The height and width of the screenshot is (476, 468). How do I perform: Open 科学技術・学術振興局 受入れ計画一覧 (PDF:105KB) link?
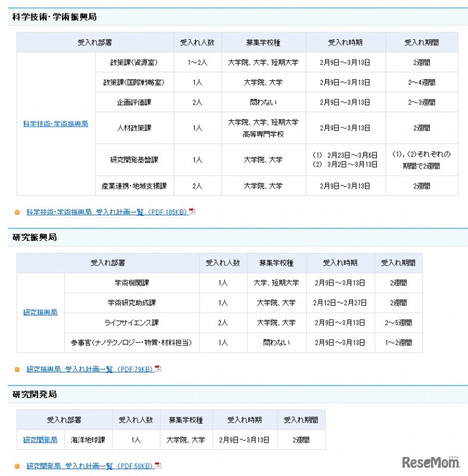pyautogui.click(x=107, y=212)
